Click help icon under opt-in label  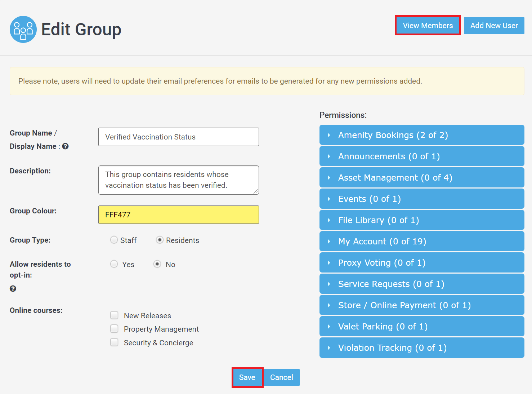tap(13, 289)
